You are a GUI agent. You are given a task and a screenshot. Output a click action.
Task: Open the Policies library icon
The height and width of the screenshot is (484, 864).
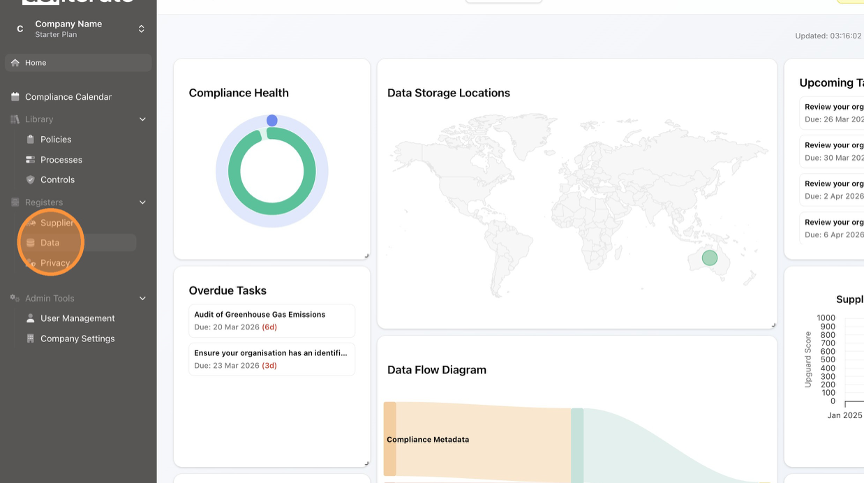(x=30, y=140)
